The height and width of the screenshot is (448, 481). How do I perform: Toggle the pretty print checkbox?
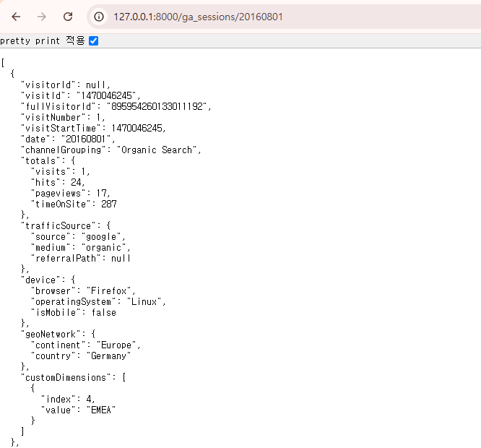click(x=94, y=41)
